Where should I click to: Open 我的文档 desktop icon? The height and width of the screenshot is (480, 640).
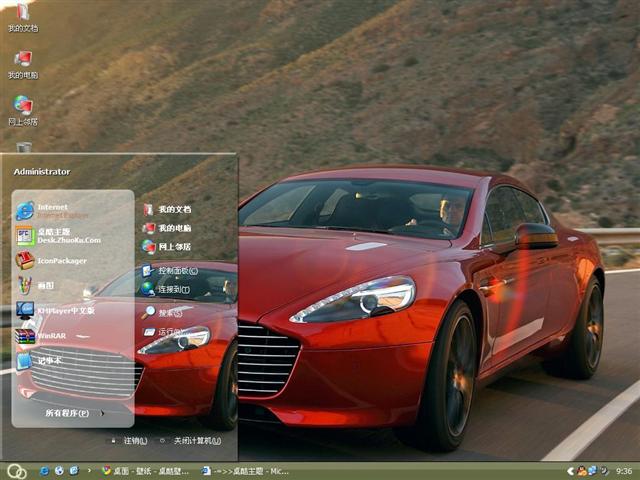[23, 17]
